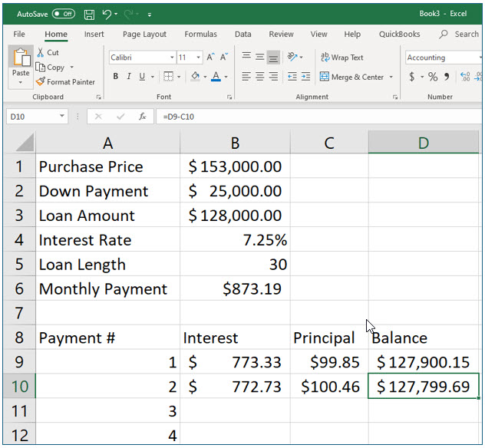Click the Increase Indent icon
Viewport: 485px width, 448px height.
point(305,77)
